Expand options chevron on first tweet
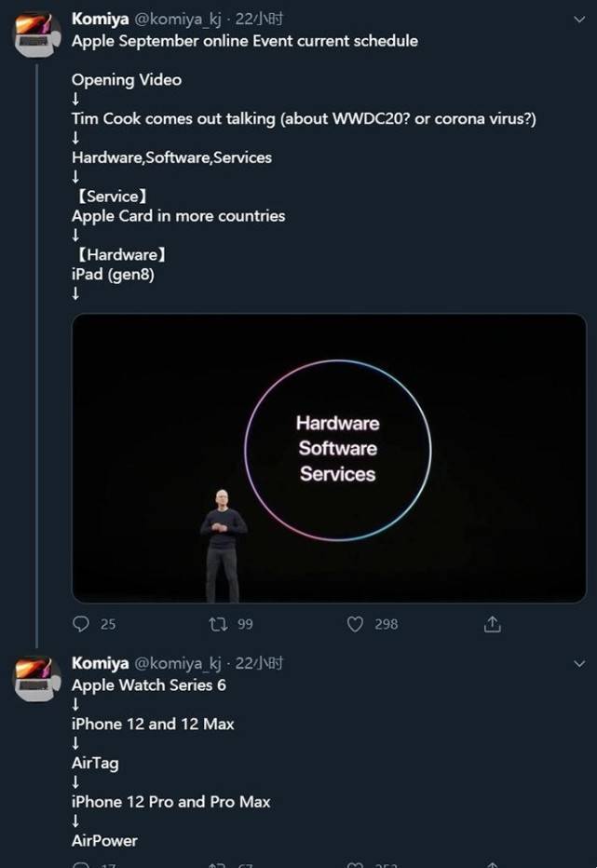This screenshot has height=868, width=597. [579, 20]
